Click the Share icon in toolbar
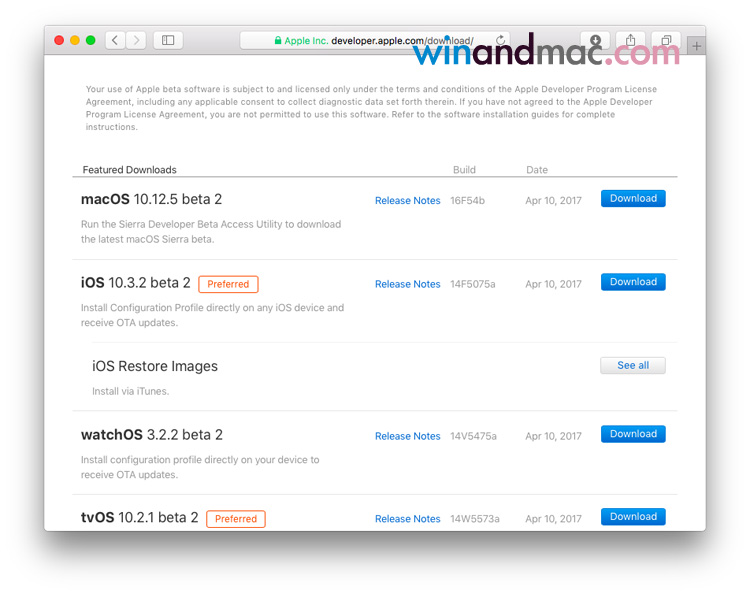 pyautogui.click(x=631, y=41)
